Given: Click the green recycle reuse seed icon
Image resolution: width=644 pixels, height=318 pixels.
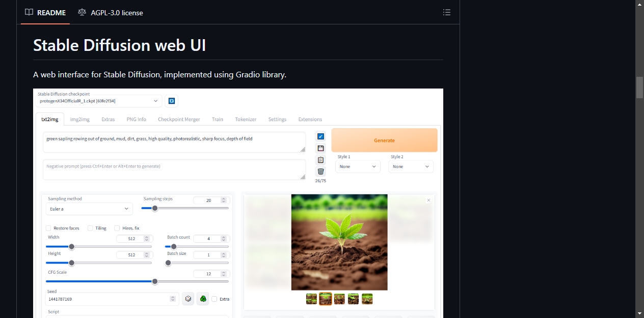Looking at the screenshot, I should pyautogui.click(x=203, y=299).
